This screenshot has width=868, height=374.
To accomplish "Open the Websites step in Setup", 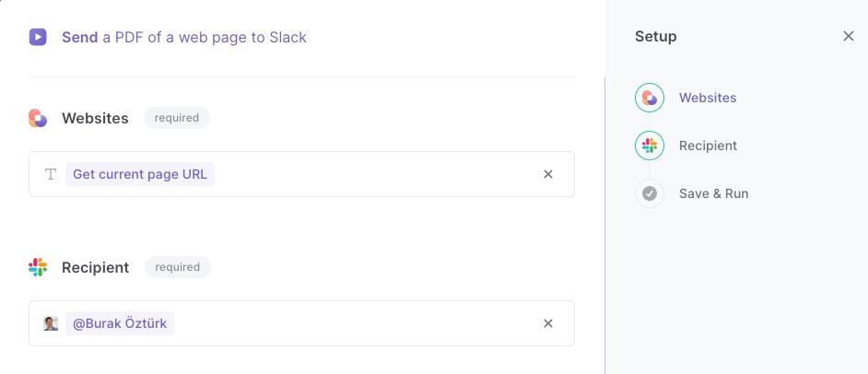I will coord(708,98).
